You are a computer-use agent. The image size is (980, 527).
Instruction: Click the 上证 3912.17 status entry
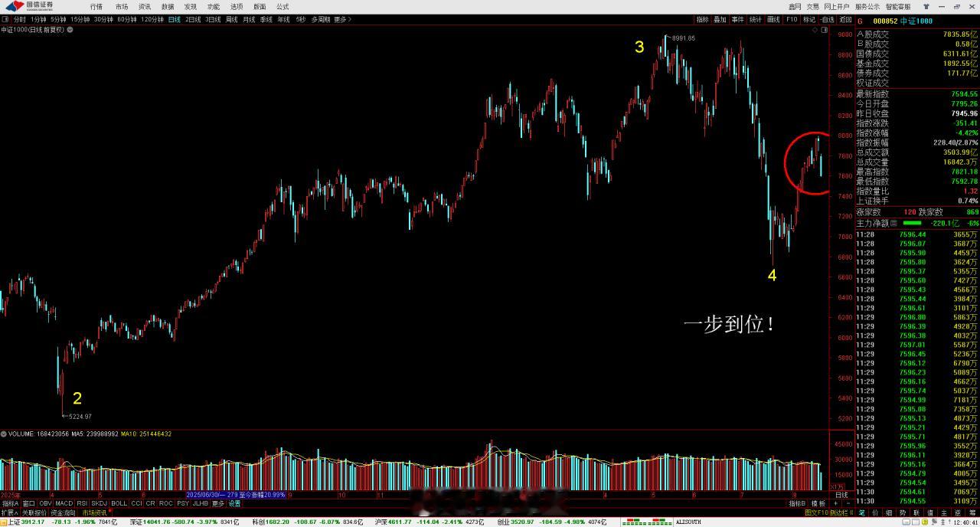62,522
